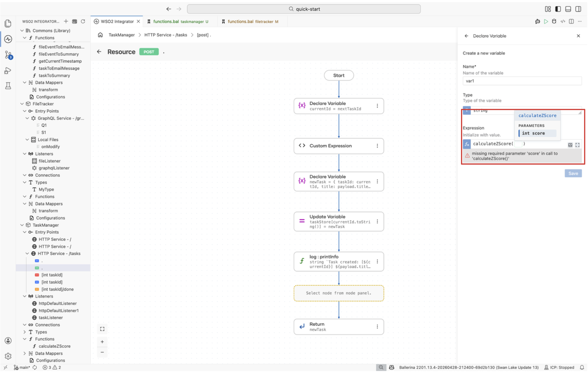
Task: Zoom out the diagram canvas
Action: pos(102,352)
